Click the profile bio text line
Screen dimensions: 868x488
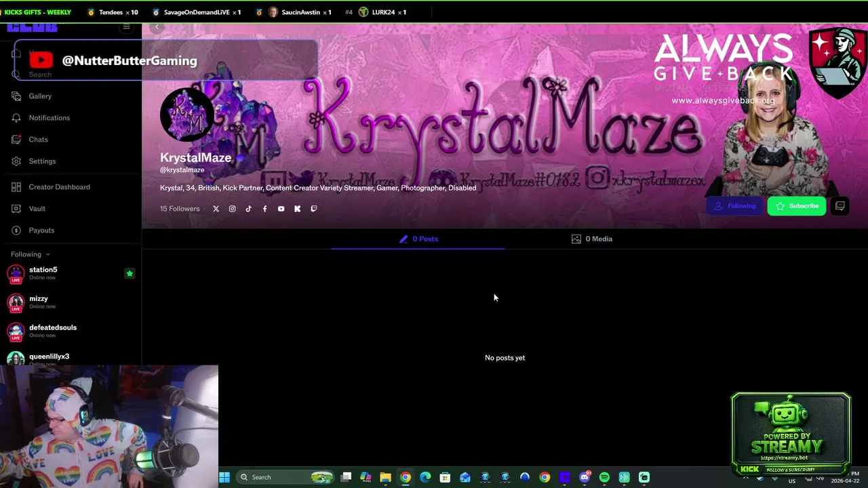318,188
